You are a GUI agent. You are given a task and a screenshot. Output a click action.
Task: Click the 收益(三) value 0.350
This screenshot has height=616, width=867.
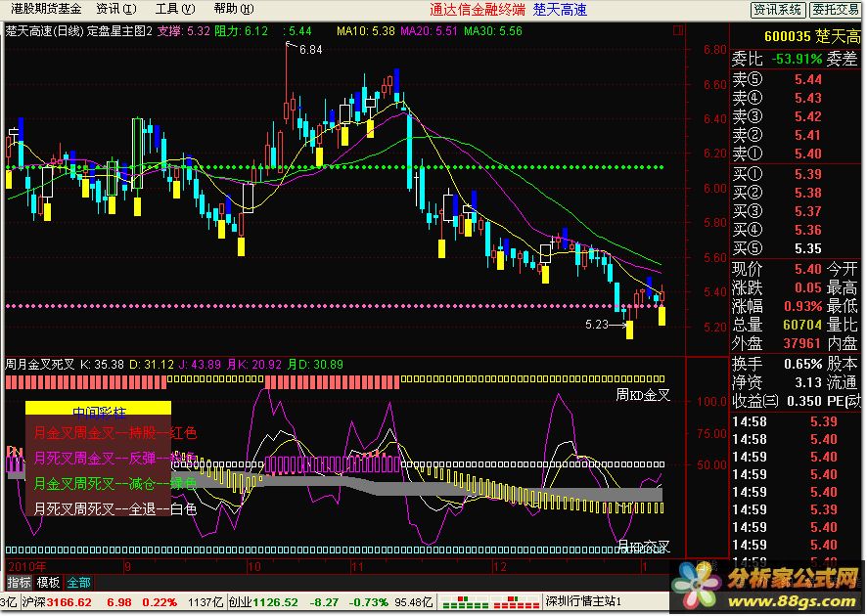[802, 401]
